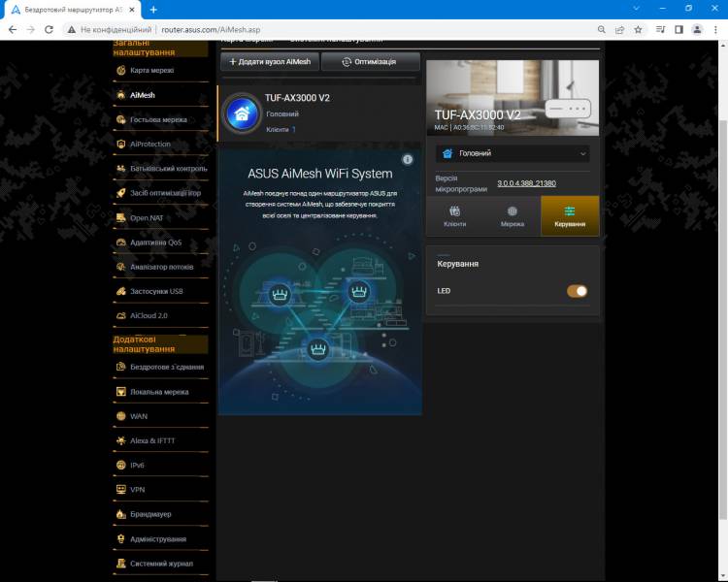This screenshot has width=728, height=582.
Task: Toggle the browser side panel
Action: [678, 30]
